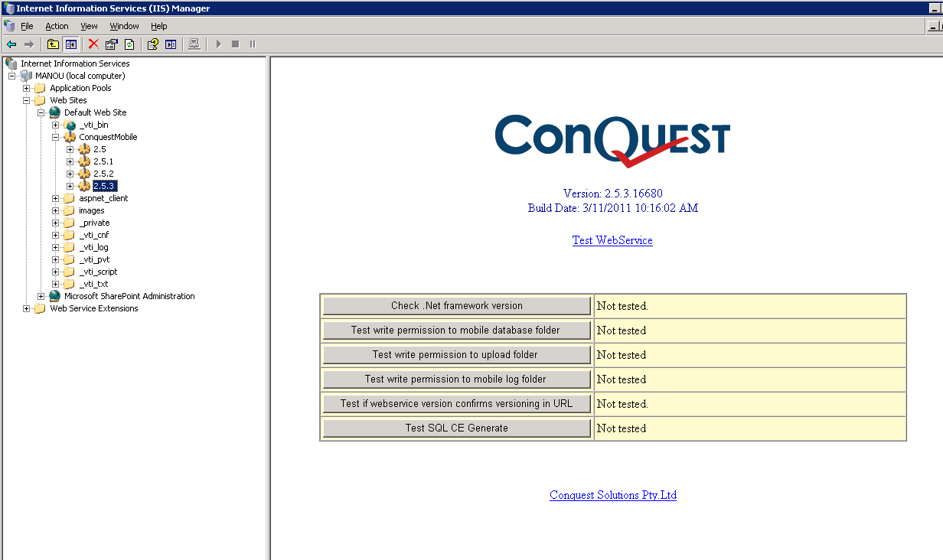
Task: Go back using the Back arrow
Action: tap(11, 44)
